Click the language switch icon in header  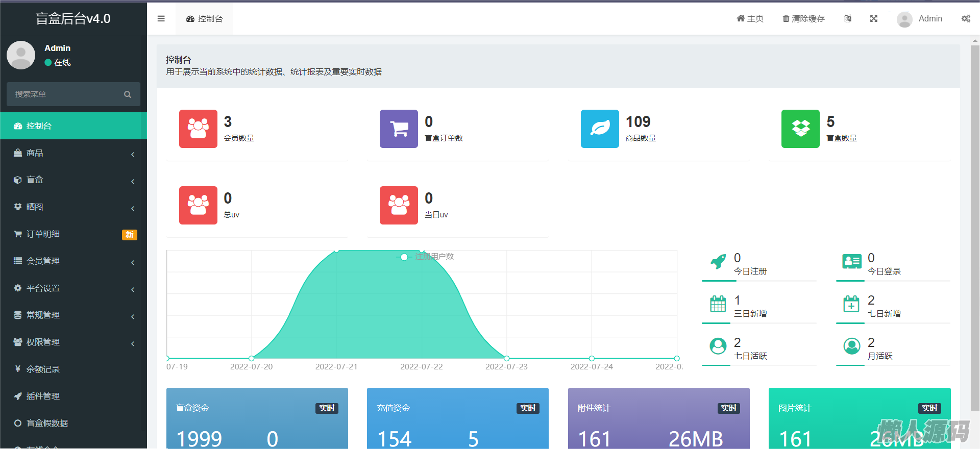point(847,19)
